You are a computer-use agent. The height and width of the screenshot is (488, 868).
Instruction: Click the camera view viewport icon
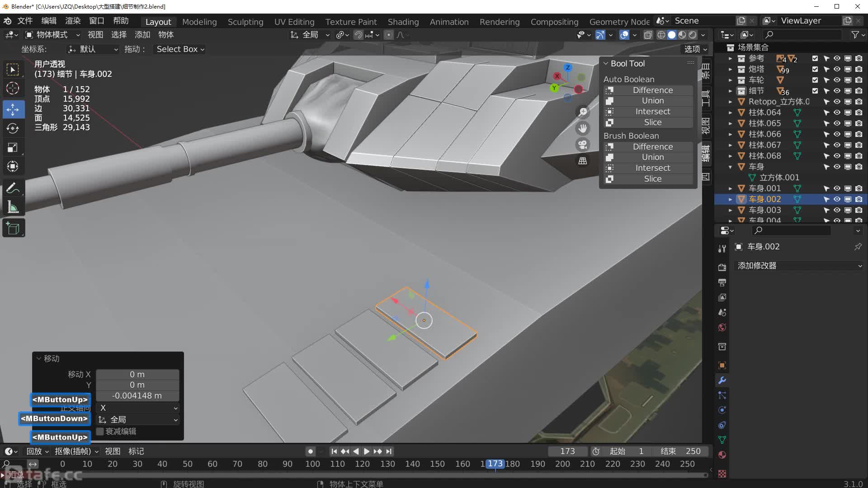[583, 145]
